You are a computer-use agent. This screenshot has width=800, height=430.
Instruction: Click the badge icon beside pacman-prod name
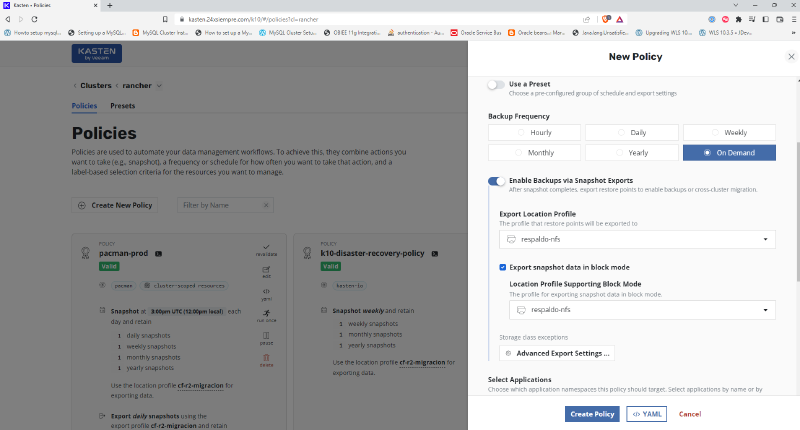[159, 254]
